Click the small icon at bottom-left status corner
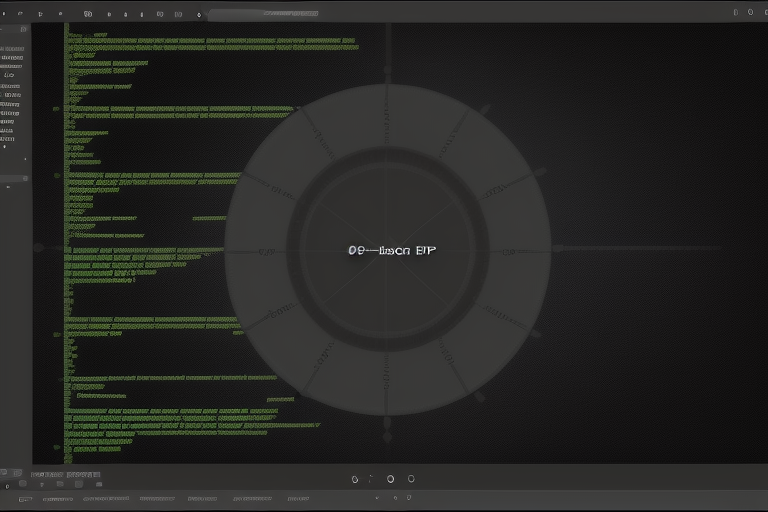 point(7,486)
